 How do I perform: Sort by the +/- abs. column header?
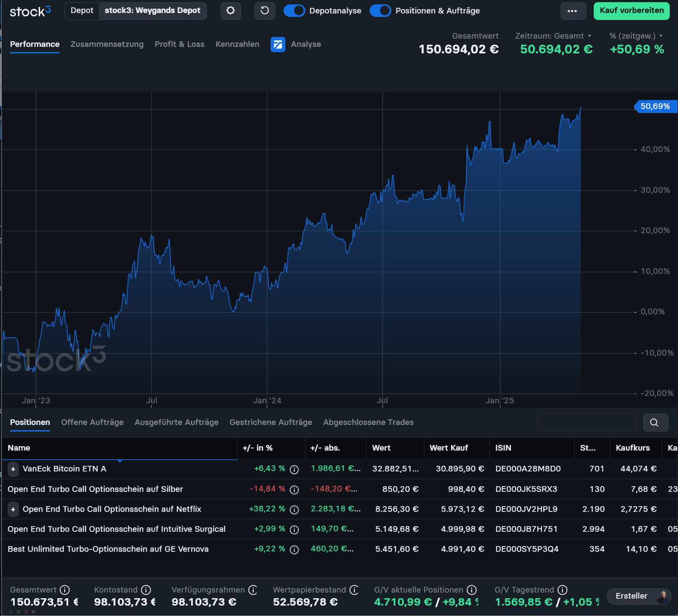(x=335, y=448)
